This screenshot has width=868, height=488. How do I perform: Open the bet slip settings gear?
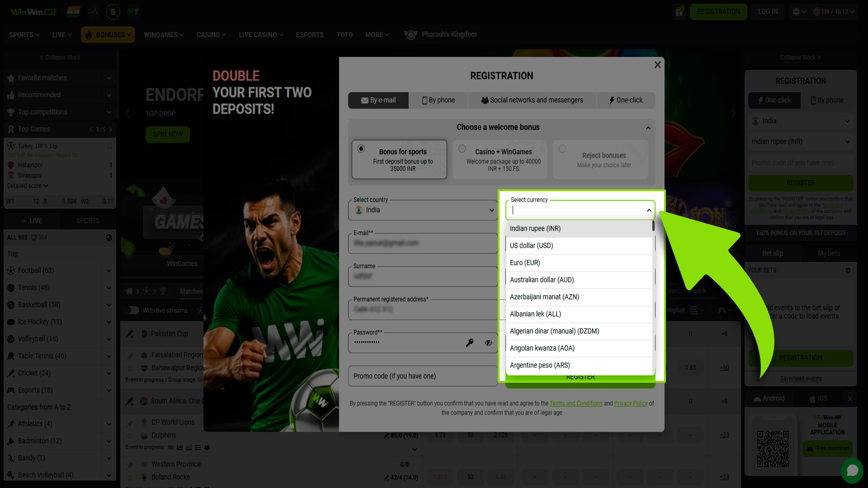click(848, 270)
